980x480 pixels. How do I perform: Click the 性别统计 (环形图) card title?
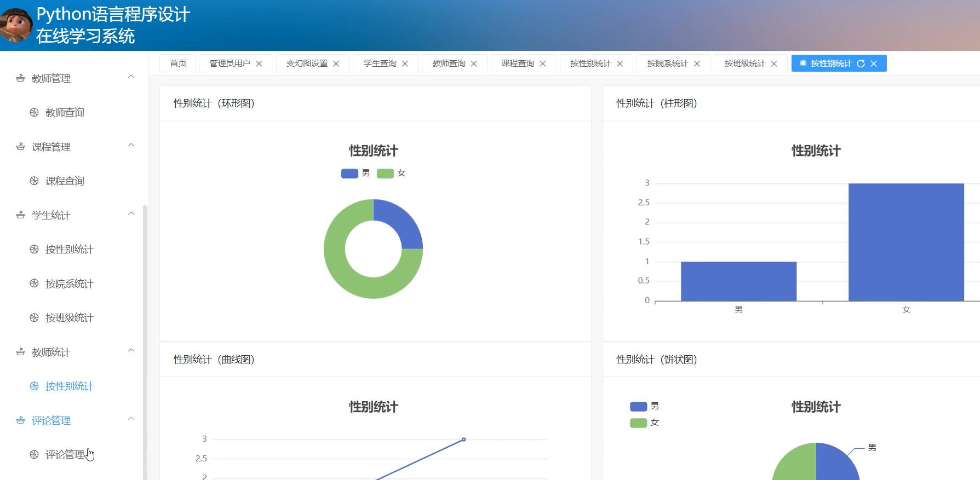pos(214,103)
